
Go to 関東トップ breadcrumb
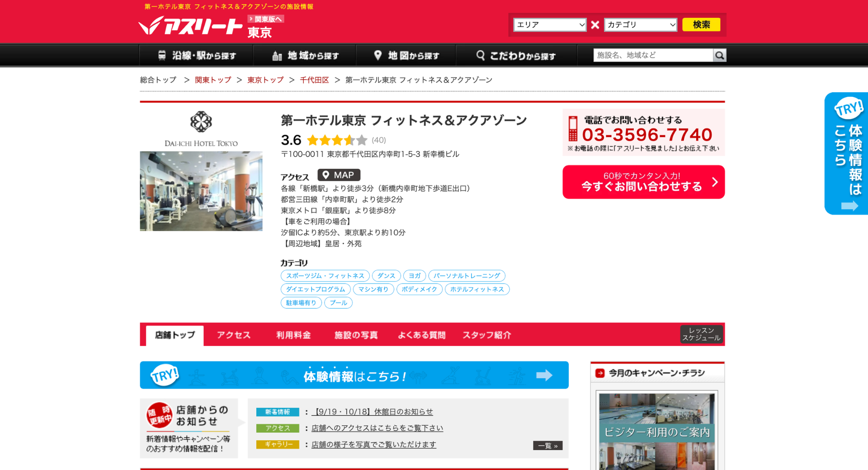(x=213, y=80)
